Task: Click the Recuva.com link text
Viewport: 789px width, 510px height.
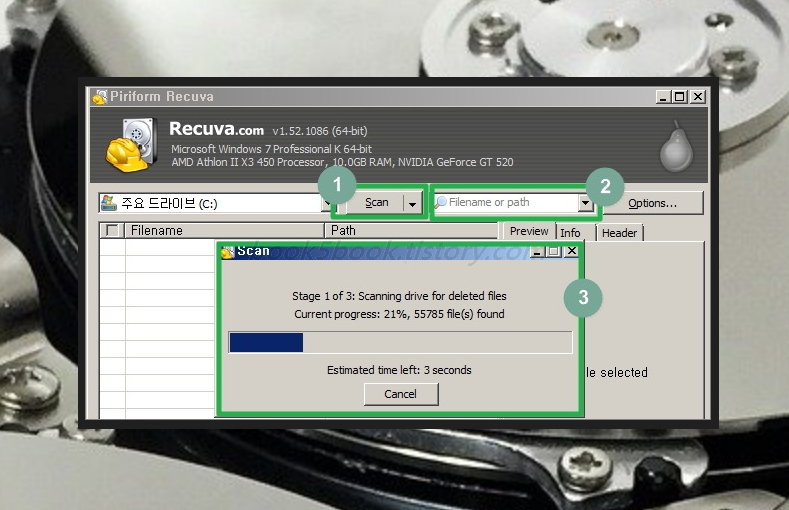Action: (216, 129)
